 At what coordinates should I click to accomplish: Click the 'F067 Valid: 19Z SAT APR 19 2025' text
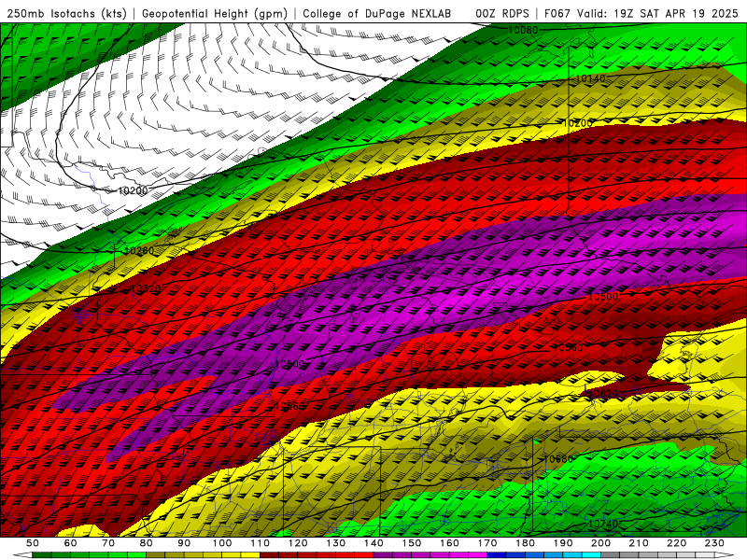click(x=641, y=14)
